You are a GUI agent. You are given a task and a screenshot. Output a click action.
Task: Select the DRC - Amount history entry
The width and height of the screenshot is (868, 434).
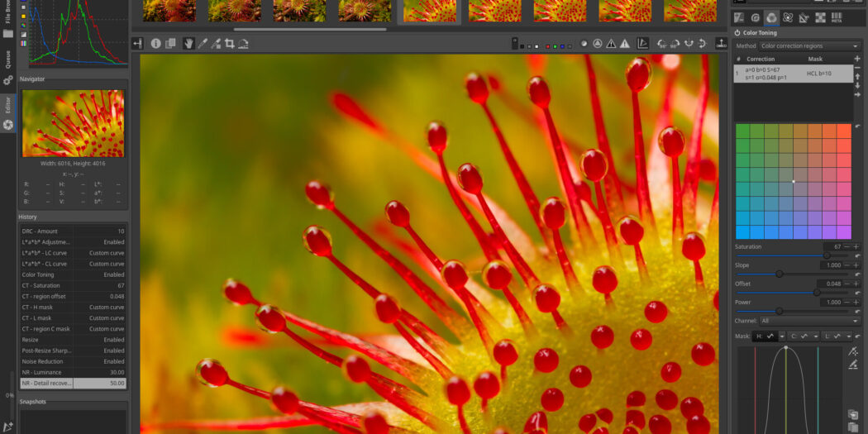[x=73, y=231]
